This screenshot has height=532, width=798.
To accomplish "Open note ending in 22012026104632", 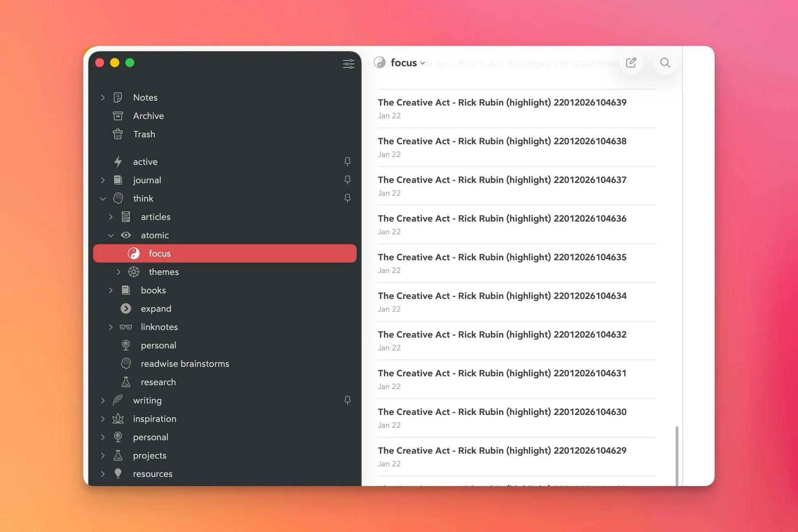I will coord(516,340).
